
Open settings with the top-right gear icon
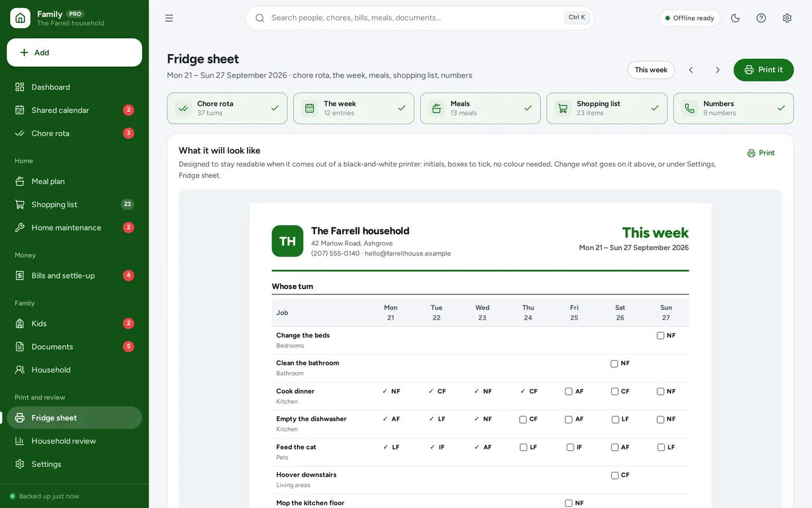(x=787, y=18)
